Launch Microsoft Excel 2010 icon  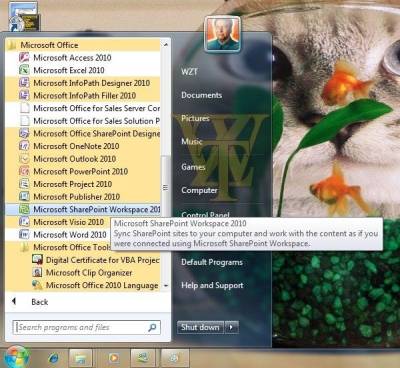(x=24, y=70)
